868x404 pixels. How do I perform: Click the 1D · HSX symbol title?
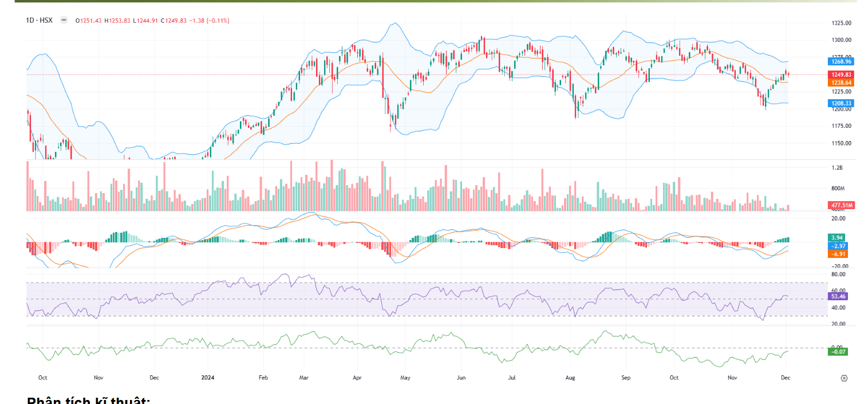pos(39,20)
